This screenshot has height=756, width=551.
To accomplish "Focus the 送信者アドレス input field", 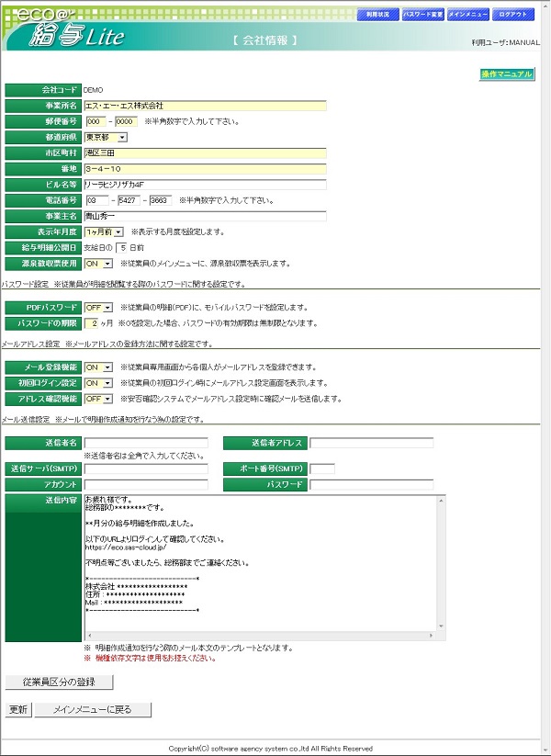I will [371, 443].
